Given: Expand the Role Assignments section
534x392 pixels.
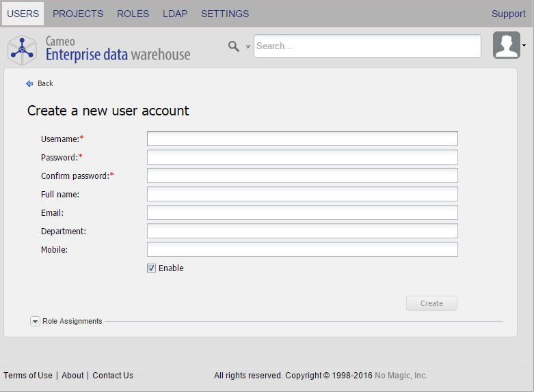Looking at the screenshot, I should (x=36, y=322).
